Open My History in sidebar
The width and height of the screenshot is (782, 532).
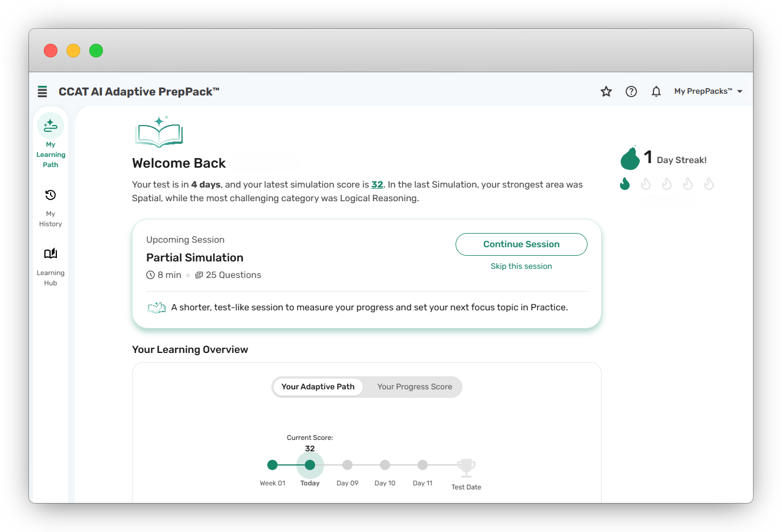click(51, 208)
